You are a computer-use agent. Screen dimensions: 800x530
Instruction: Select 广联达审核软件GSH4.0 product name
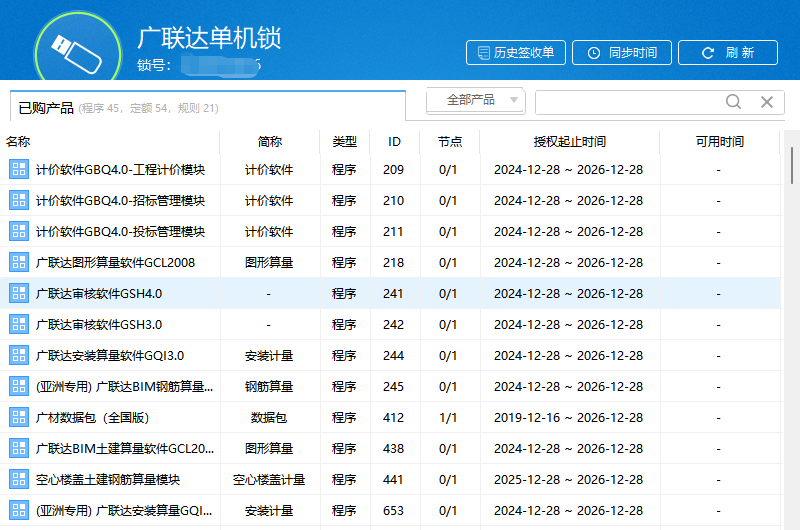(x=99, y=293)
